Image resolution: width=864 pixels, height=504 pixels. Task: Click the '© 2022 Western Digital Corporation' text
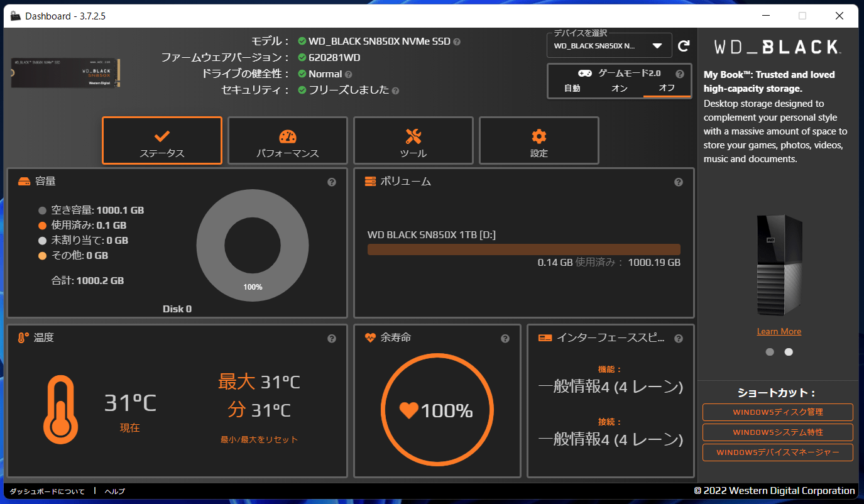(774, 491)
